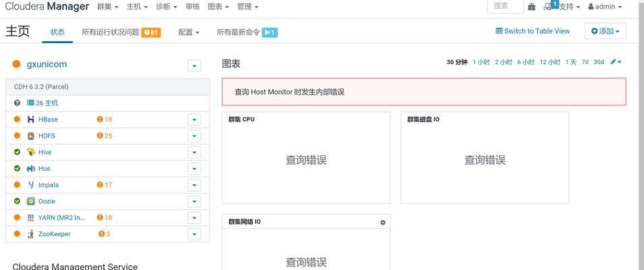
Task: Click the Hue service logo icon
Action: click(x=31, y=169)
